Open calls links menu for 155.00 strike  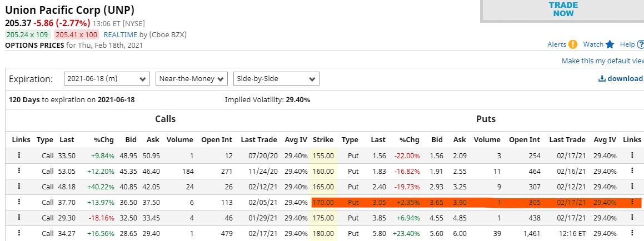pyautogui.click(x=18, y=156)
